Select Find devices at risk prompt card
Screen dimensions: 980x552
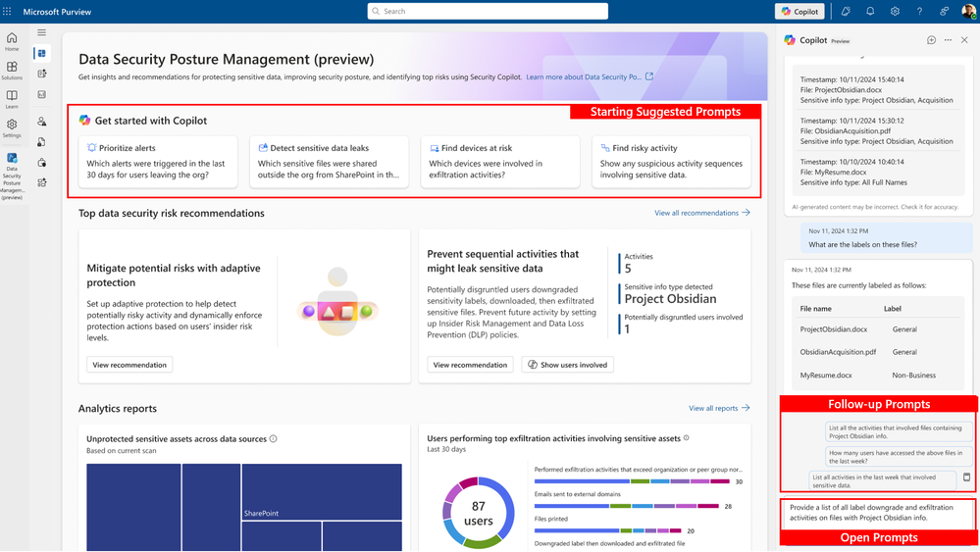coord(500,162)
